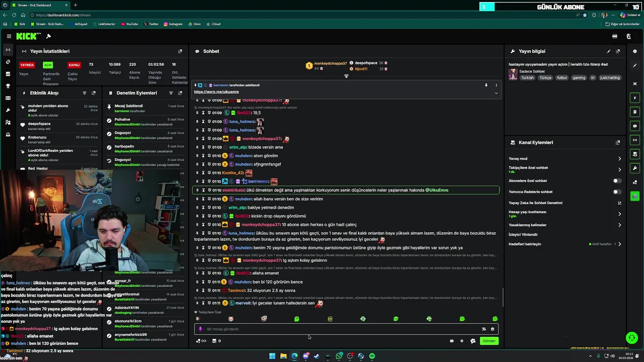Click the 'justchatting' stream tag

coord(610,78)
